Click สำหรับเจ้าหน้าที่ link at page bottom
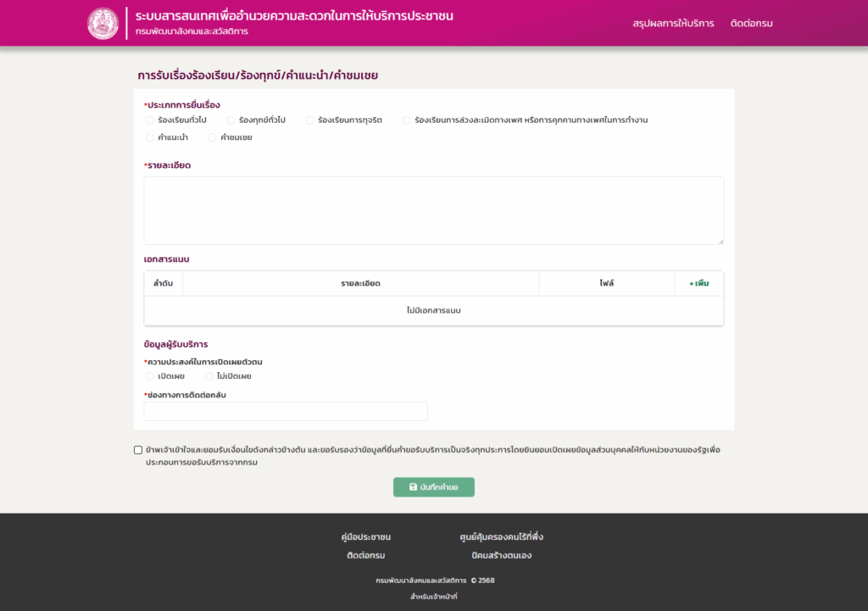Screen dimensions: 868x611 pos(433,597)
